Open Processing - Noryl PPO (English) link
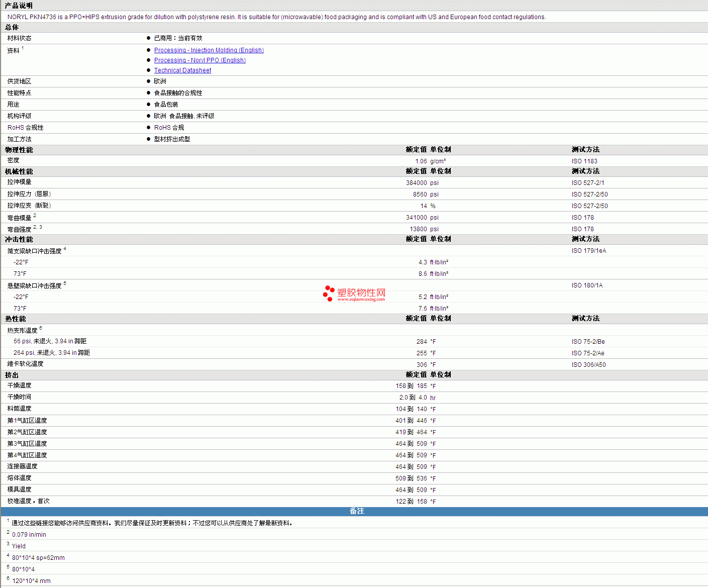The height and width of the screenshot is (588, 708). (200, 60)
